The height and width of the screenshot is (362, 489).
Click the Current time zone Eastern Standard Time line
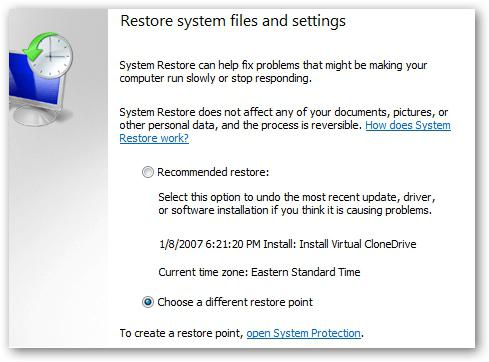tap(259, 272)
